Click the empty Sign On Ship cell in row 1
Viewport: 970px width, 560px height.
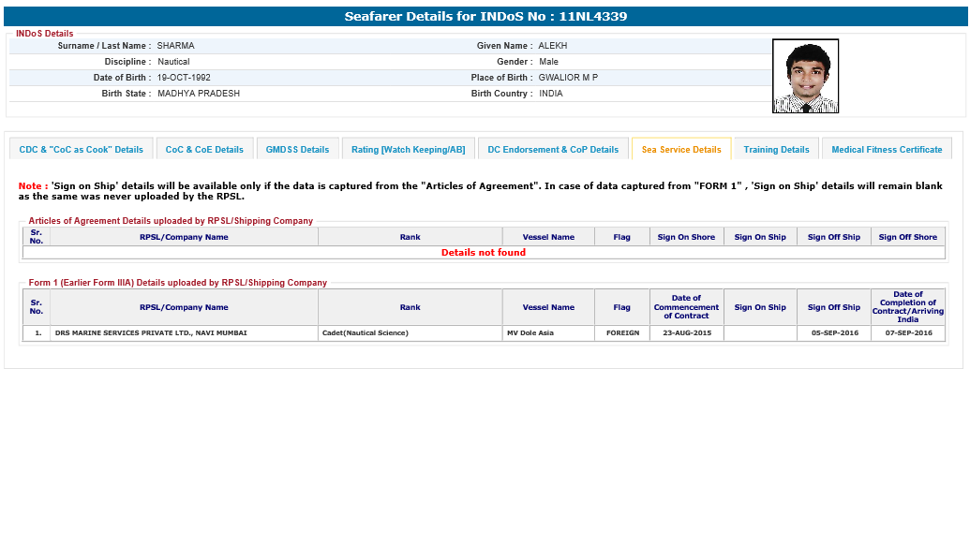(760, 333)
